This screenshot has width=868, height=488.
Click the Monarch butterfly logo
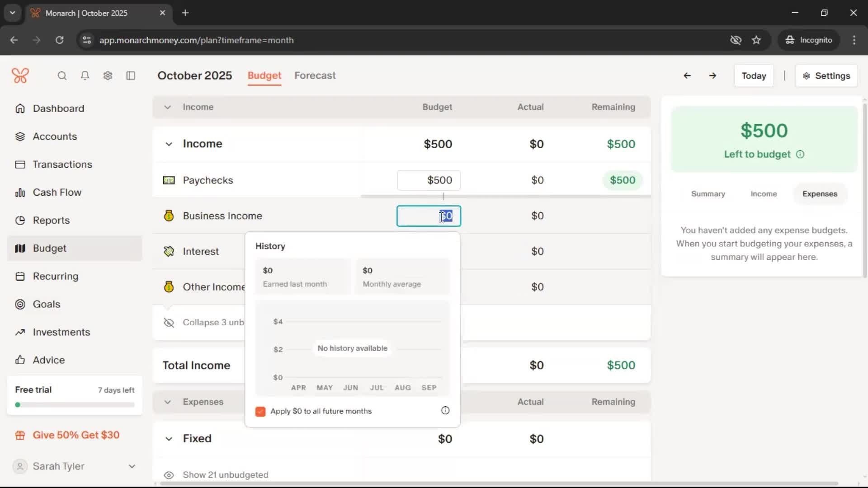20,75
